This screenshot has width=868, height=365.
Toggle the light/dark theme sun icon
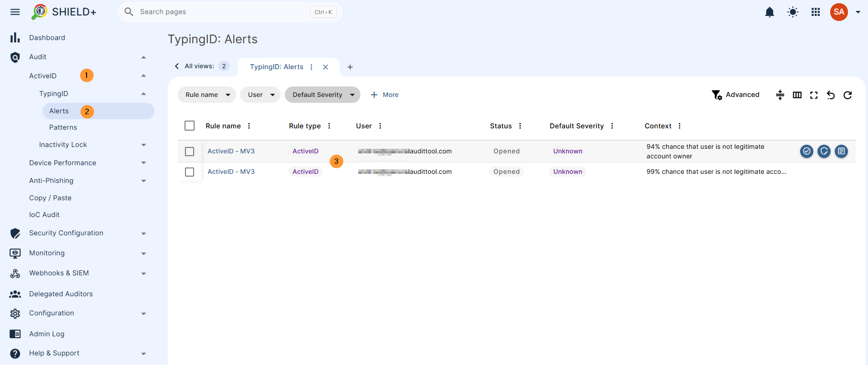[x=793, y=12]
